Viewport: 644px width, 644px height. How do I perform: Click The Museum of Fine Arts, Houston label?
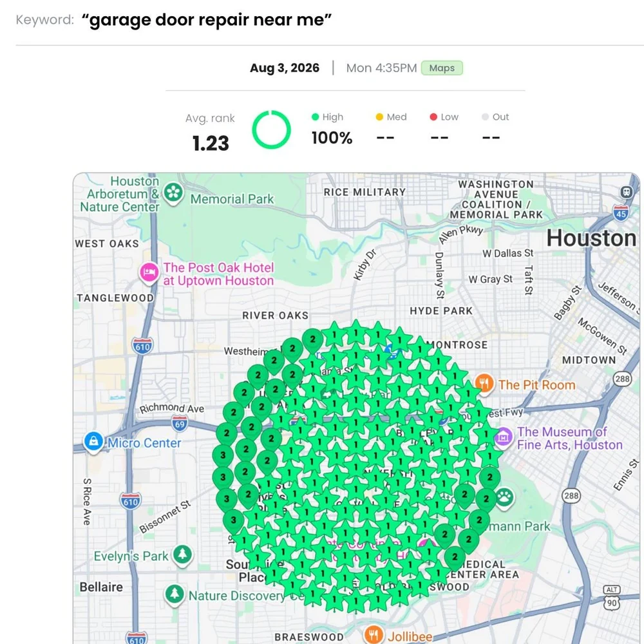click(570, 438)
